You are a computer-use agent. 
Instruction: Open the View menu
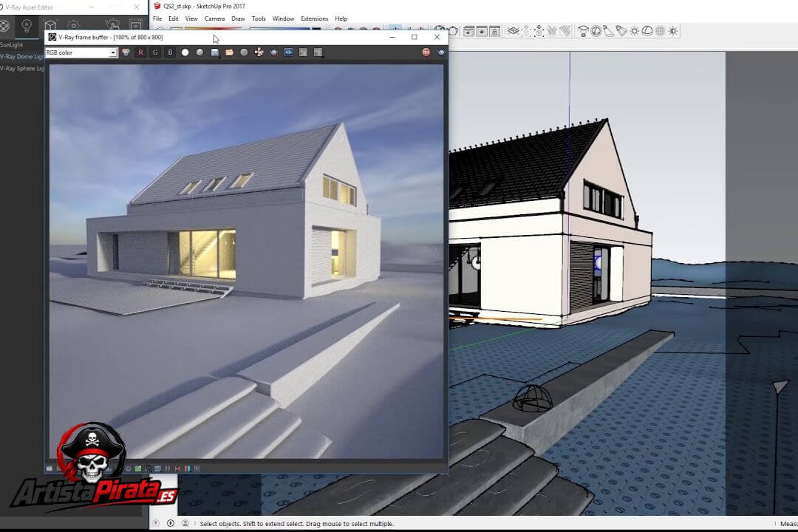[191, 18]
